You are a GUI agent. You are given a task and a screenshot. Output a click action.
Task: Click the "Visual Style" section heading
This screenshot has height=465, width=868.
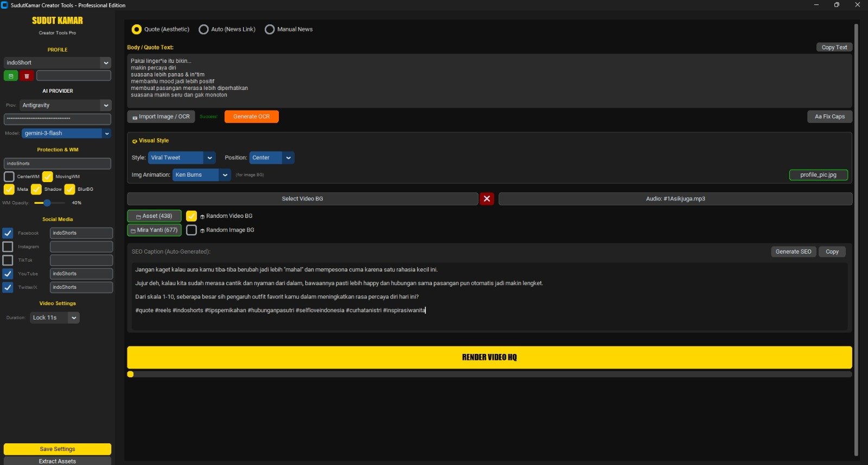[x=154, y=140]
